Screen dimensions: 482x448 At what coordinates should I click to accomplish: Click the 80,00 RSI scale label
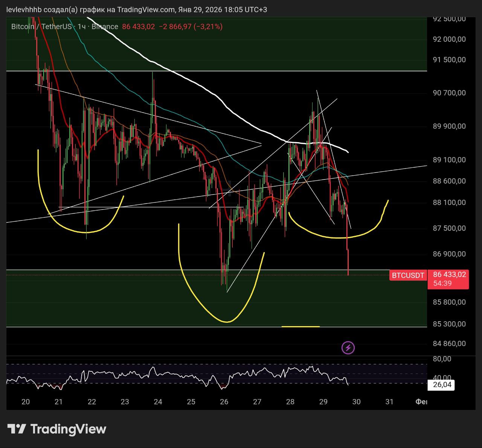click(x=442, y=359)
